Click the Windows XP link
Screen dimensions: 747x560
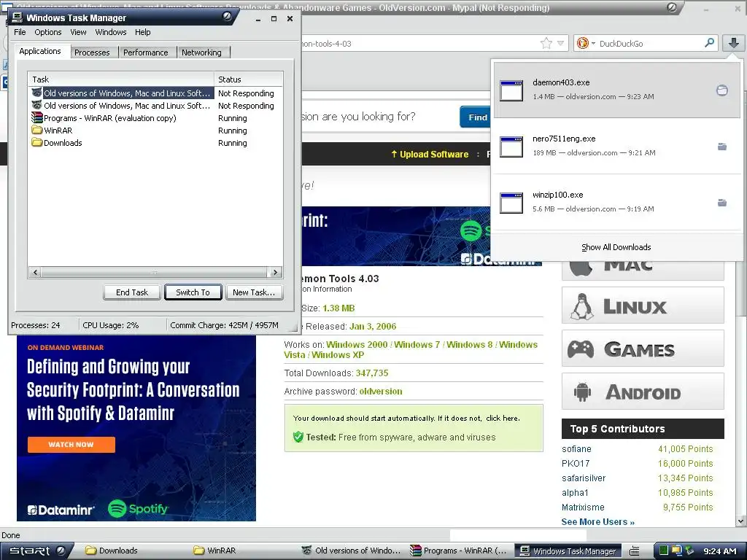pyautogui.click(x=338, y=355)
